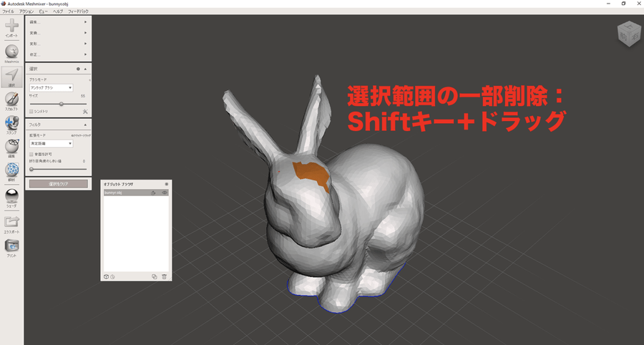The height and width of the screenshot is (345, 644).
Task: Delete object with trash icon in object browser
Action: coord(164,276)
